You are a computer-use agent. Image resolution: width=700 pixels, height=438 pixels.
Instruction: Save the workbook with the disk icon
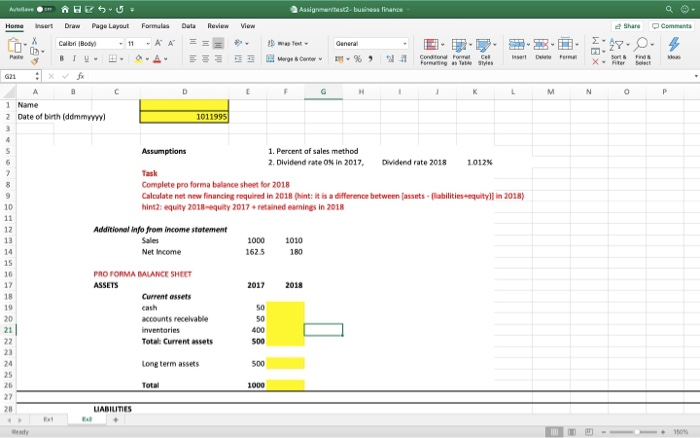[77, 9]
